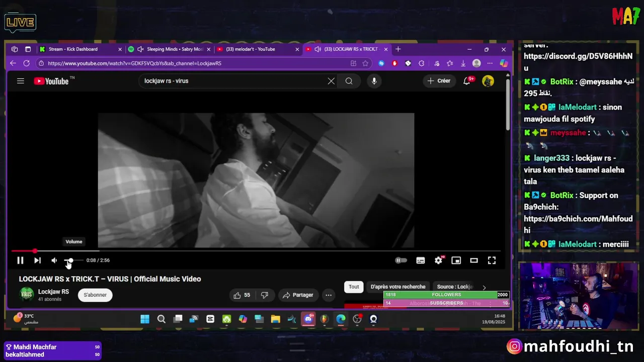Mute the Sleeping Minds tab audio icon
This screenshot has width=644, height=362.
[140, 49]
